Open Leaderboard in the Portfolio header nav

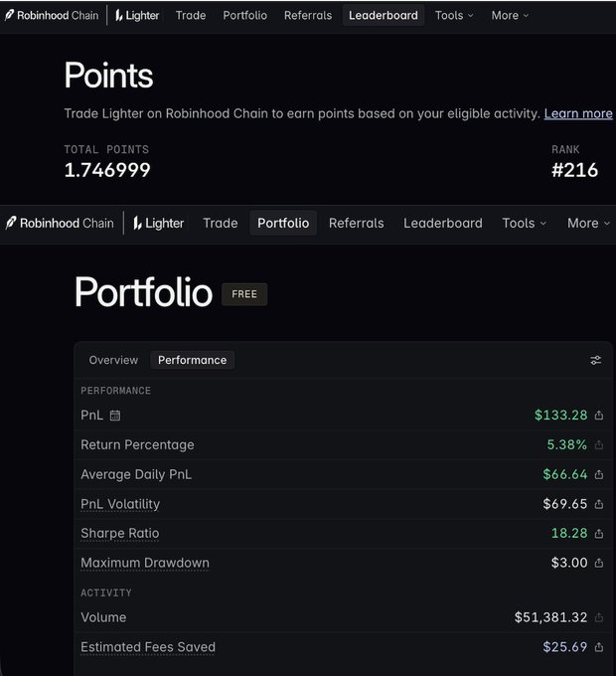pyautogui.click(x=443, y=223)
